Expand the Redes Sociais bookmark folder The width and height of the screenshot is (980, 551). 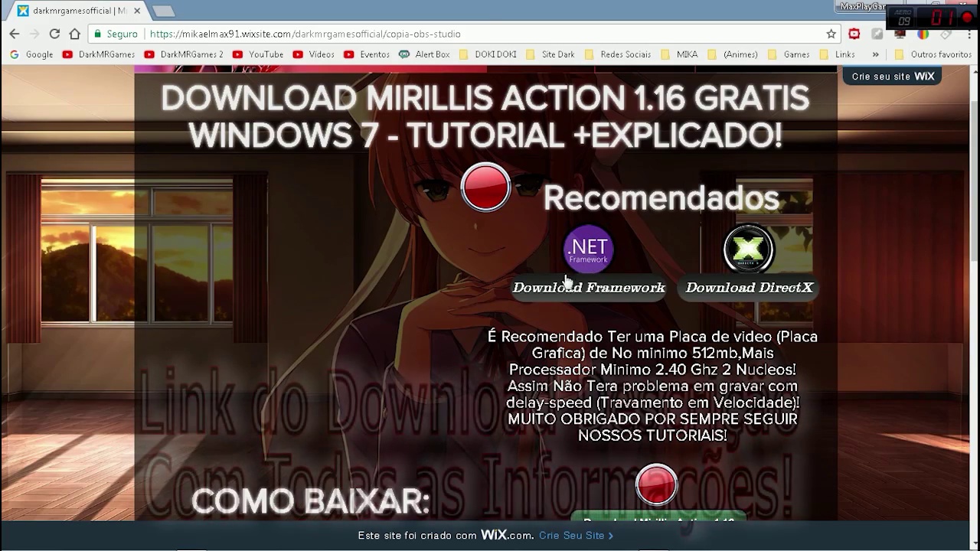tap(618, 54)
